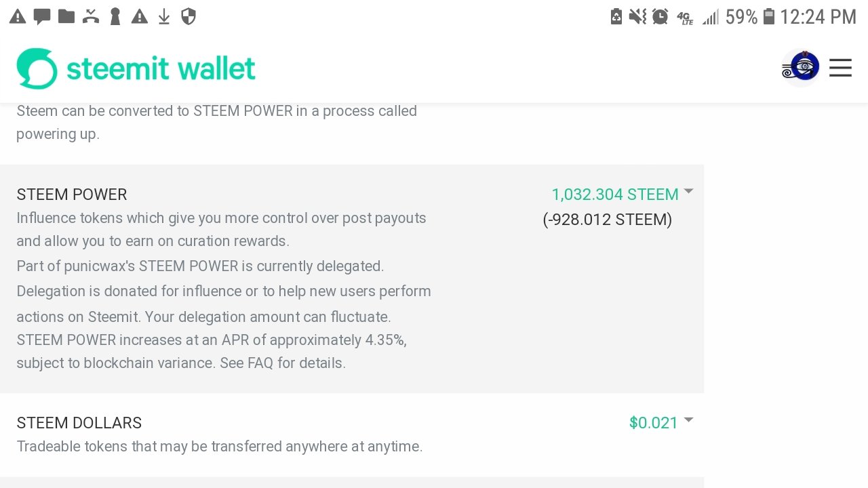This screenshot has width=868, height=488.
Task: Click the Steem Power dropdown arrow
Action: pos(689,192)
